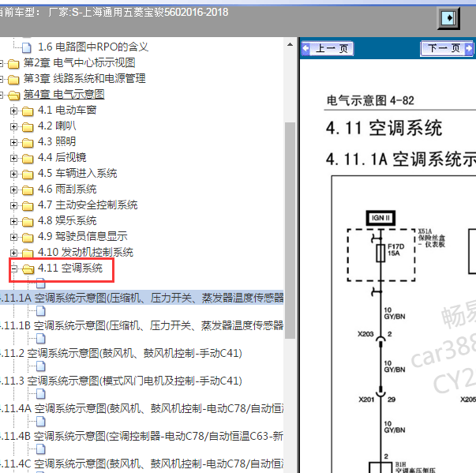Click page icon above 4.11.4B entry
This screenshot has width=476, height=473.
[41, 422]
